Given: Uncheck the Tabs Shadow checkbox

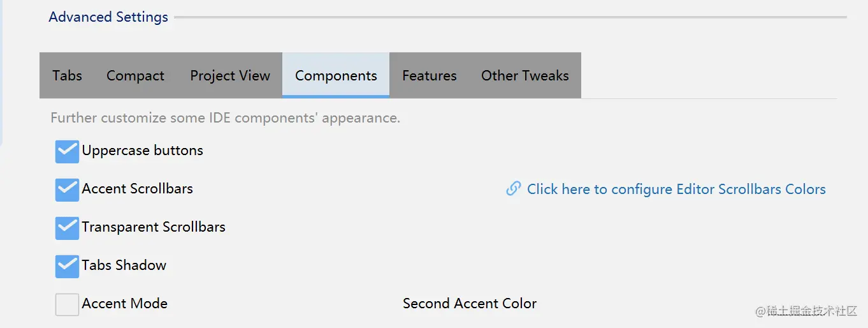Looking at the screenshot, I should [x=67, y=266].
